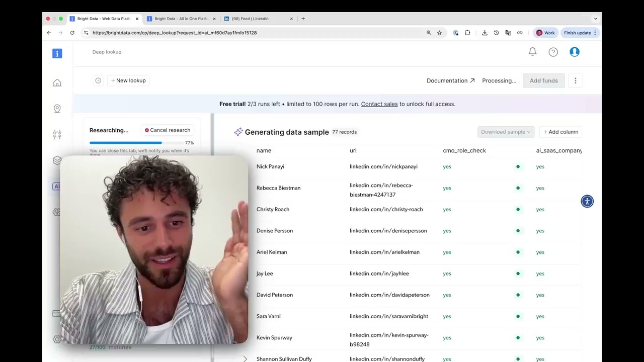The height and width of the screenshot is (362, 644).
Task: Click the browser forward arrow
Action: click(60, 33)
